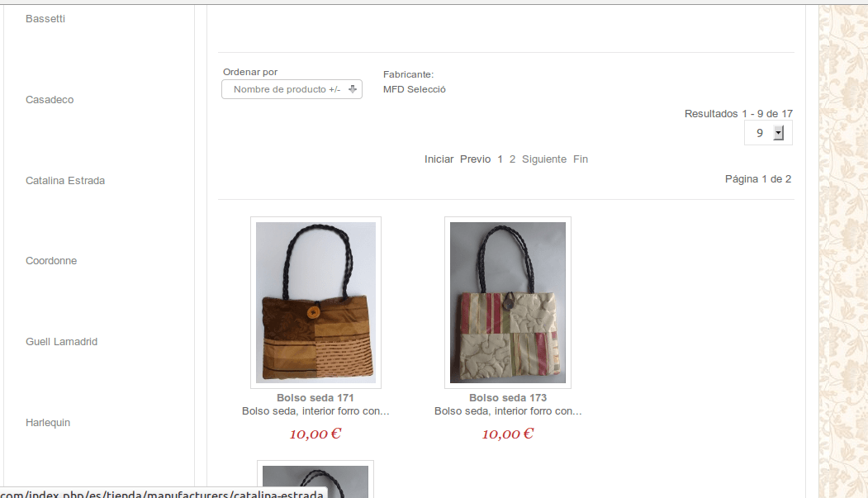Toggle sort direction arrow icon in Ordenar por
868x498 pixels.
[x=353, y=89]
